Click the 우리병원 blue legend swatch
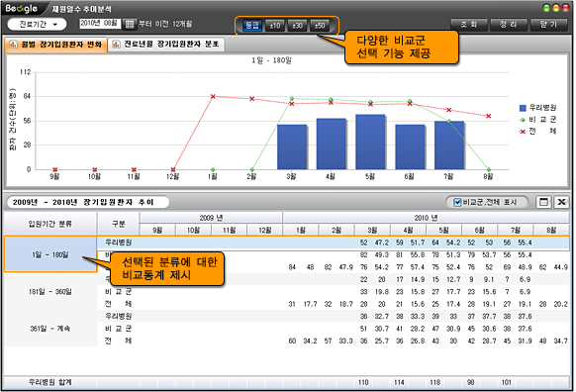This screenshot has height=392, width=576. [523, 108]
